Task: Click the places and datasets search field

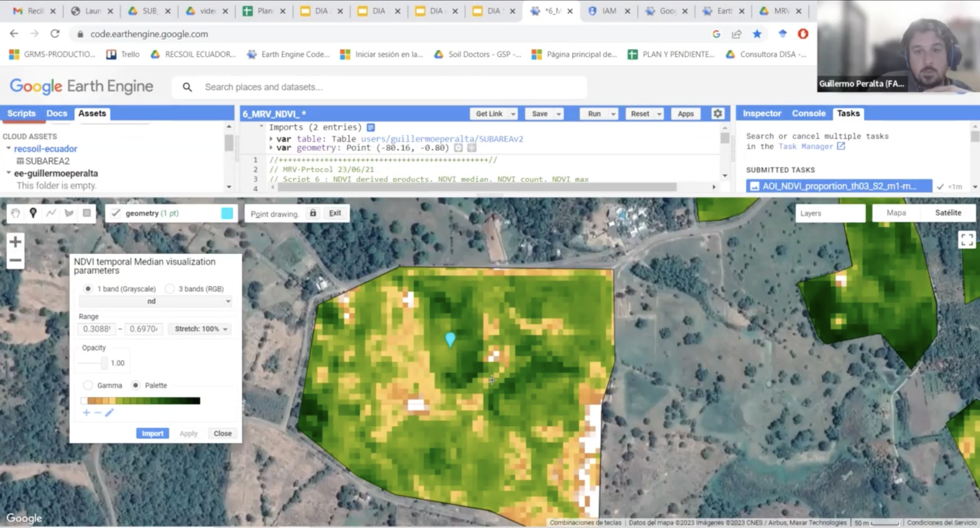Action: pyautogui.click(x=380, y=87)
